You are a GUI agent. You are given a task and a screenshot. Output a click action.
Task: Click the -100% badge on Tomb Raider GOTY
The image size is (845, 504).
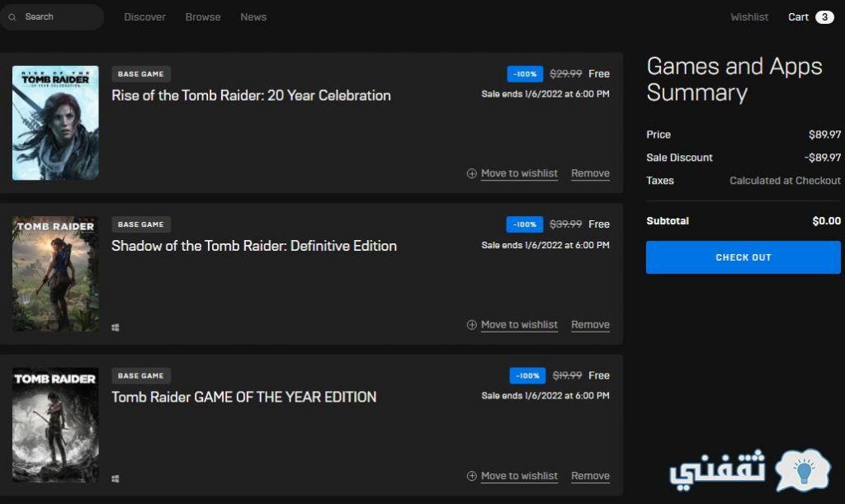(527, 375)
